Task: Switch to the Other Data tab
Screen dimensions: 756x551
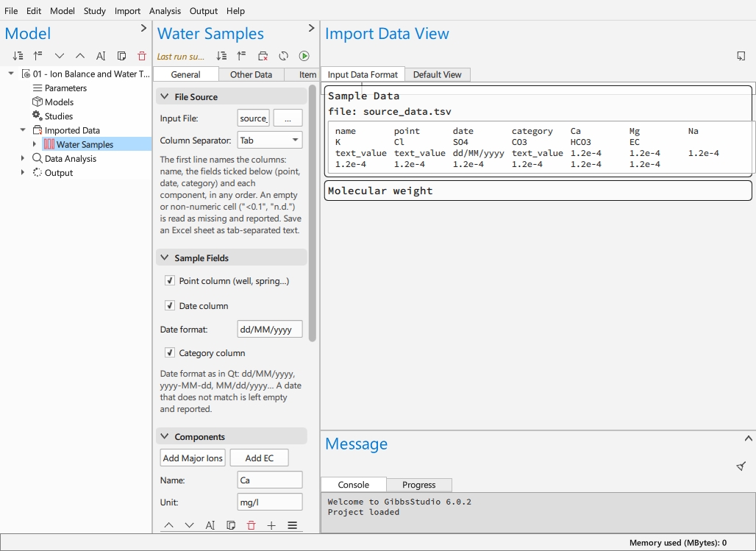Action: [252, 74]
